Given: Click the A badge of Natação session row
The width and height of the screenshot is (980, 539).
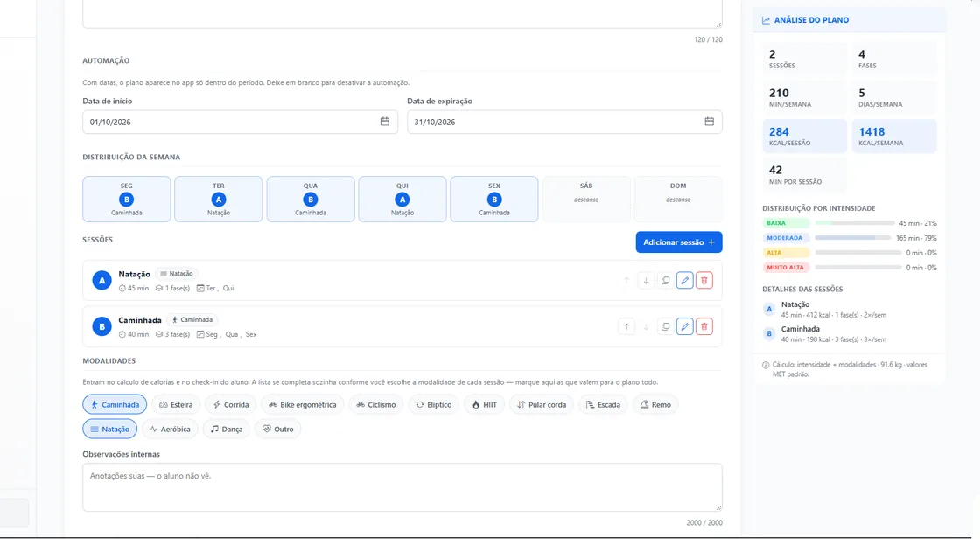Looking at the screenshot, I should [101, 281].
